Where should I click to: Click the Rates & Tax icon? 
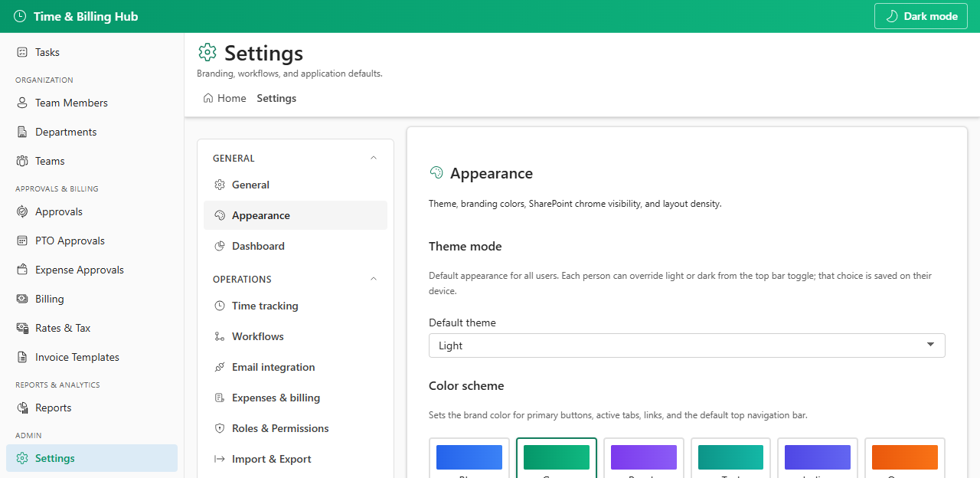pyautogui.click(x=22, y=328)
